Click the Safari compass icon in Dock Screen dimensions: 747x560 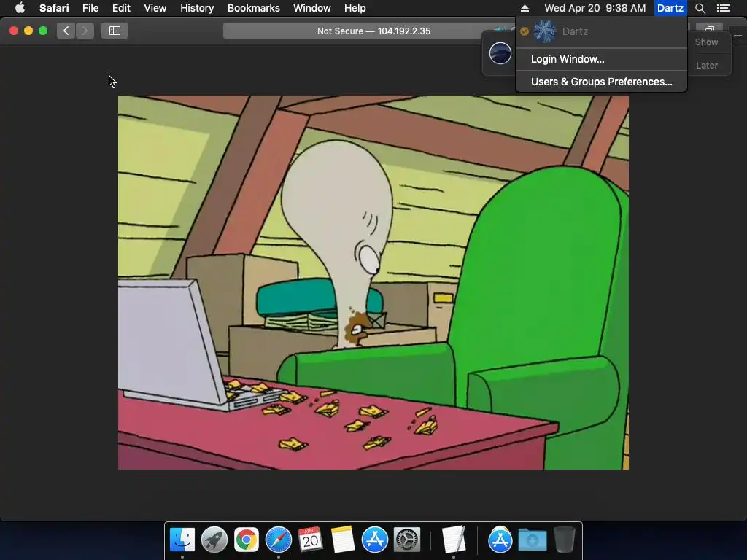[278, 540]
